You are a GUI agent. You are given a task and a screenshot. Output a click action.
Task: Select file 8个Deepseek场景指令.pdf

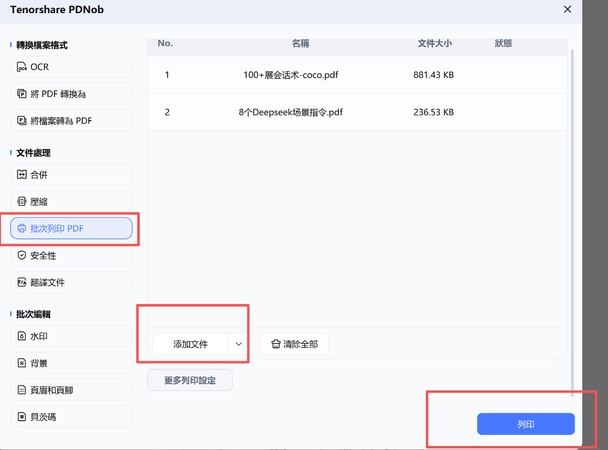point(291,112)
